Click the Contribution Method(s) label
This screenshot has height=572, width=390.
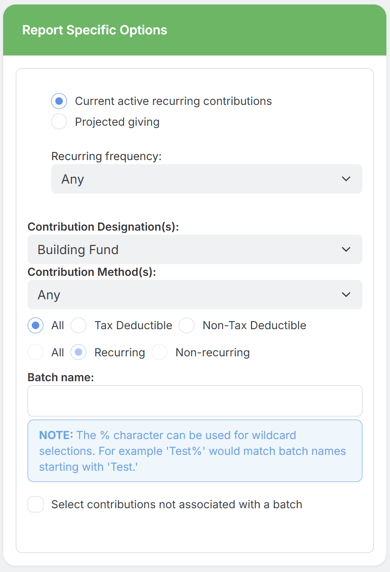[92, 272]
